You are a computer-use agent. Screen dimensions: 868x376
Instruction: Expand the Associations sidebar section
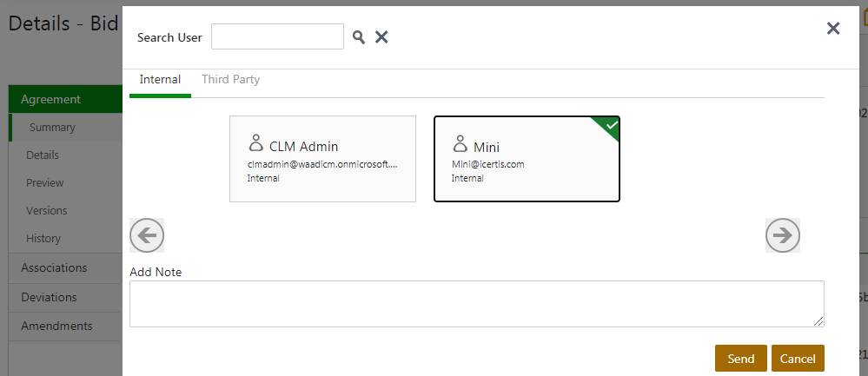pos(54,267)
